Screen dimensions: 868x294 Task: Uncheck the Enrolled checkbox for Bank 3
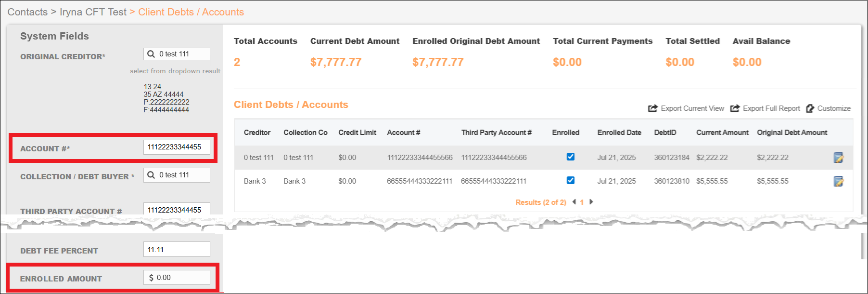(571, 180)
